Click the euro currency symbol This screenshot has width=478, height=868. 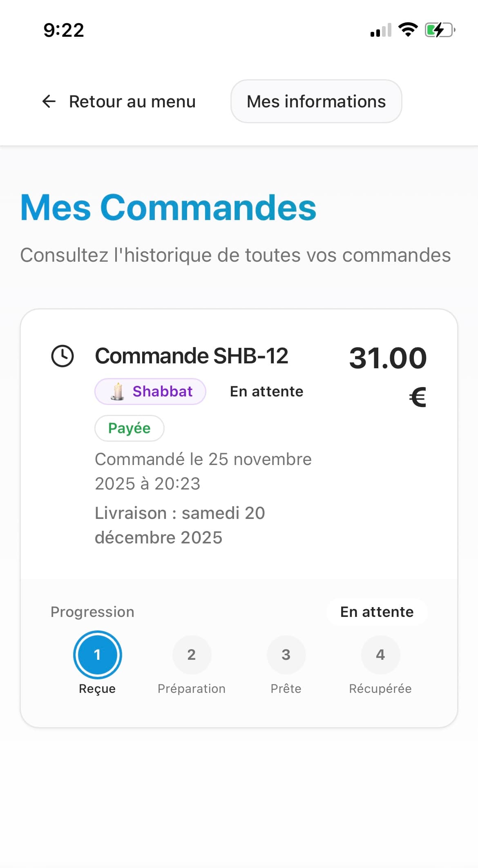(418, 397)
